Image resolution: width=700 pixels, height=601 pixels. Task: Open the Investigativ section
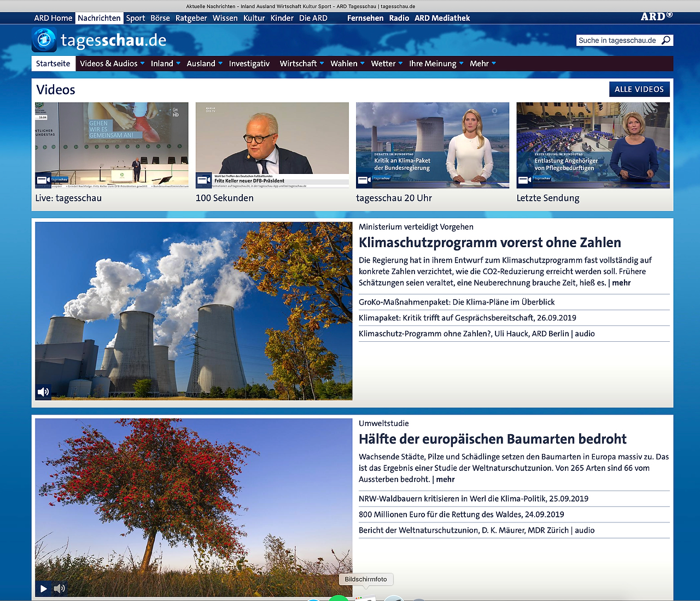coord(249,63)
